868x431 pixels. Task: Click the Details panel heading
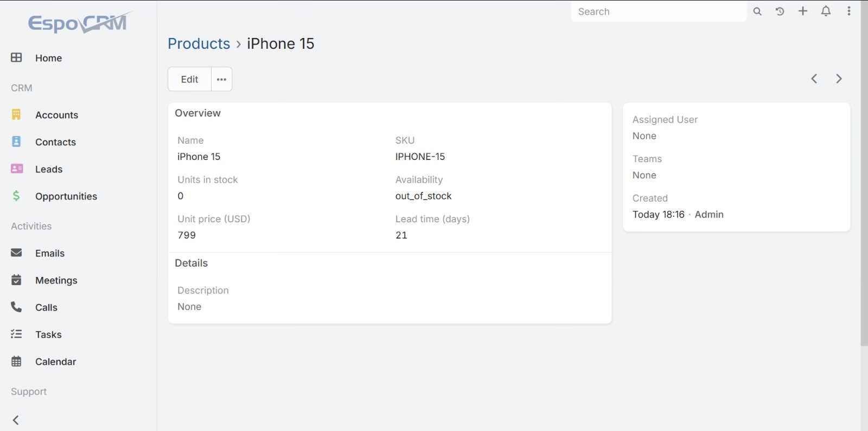coord(191,263)
